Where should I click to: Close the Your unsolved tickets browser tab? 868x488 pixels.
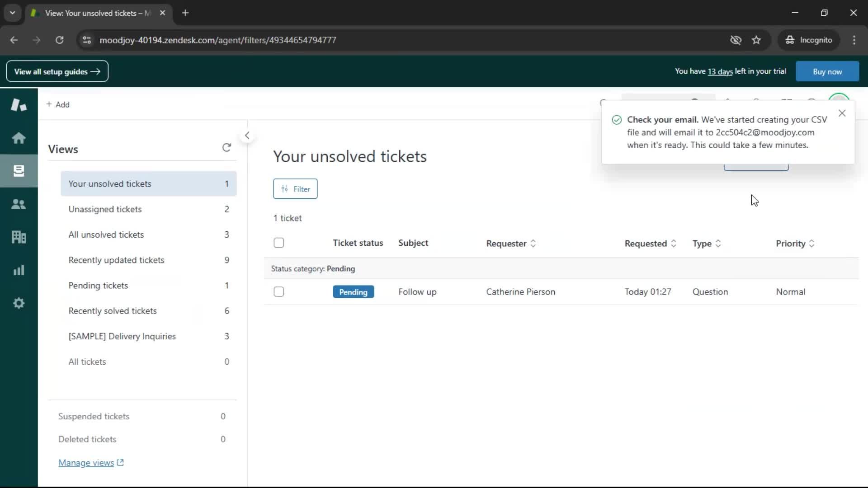pos(162,13)
